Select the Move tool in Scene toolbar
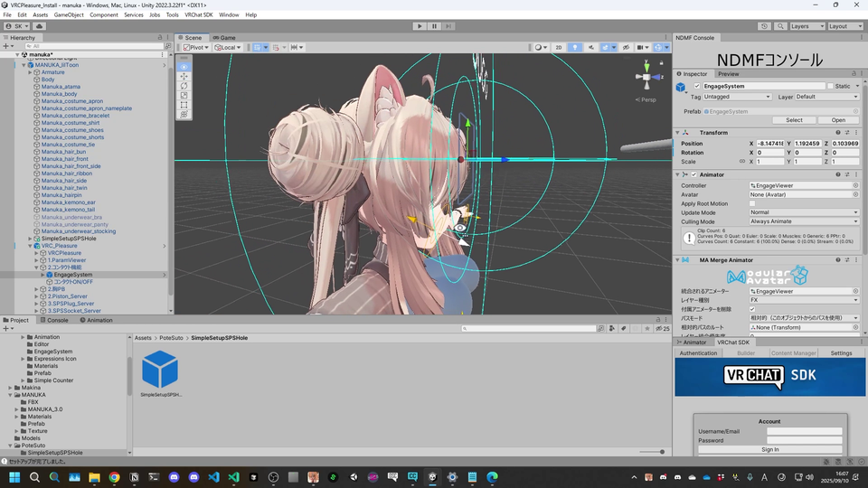This screenshot has height=488, width=868. pyautogui.click(x=184, y=76)
